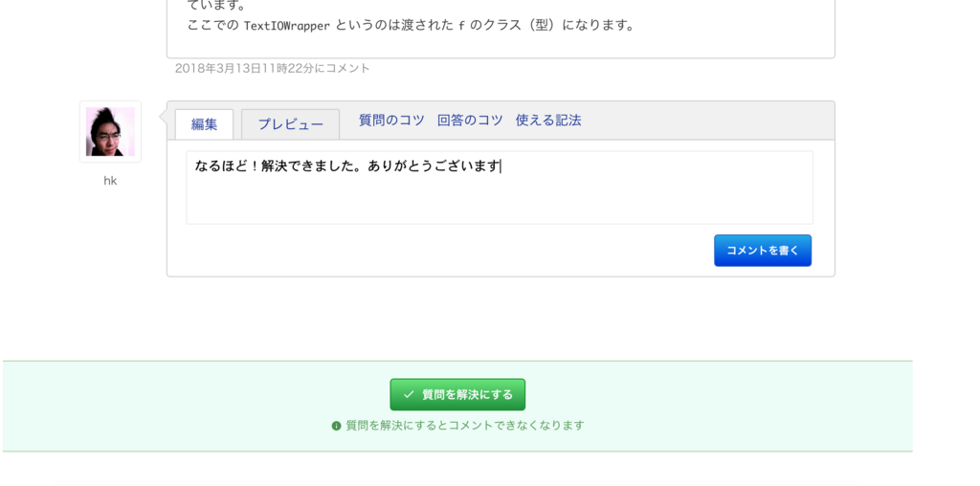Viewport: 980px width, 486px height.
Task: Open the プレビュー tab
Action: pyautogui.click(x=291, y=124)
